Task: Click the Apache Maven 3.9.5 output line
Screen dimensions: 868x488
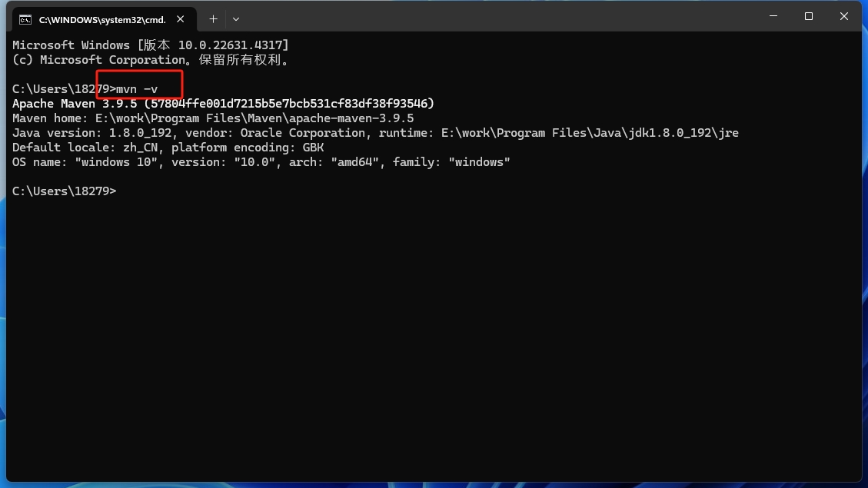Action: 223,104
